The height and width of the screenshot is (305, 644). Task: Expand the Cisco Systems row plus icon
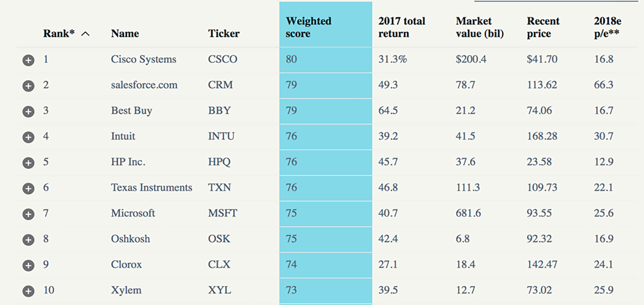[28, 60]
